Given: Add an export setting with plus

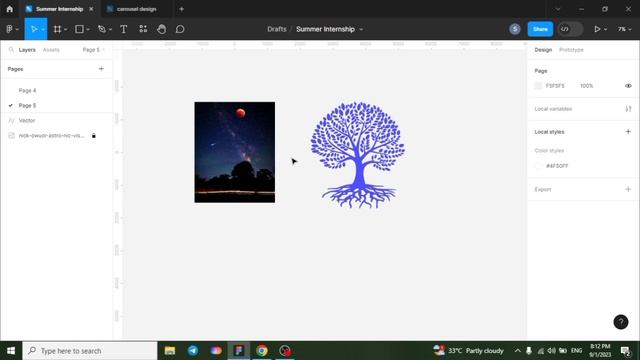Looking at the screenshot, I should [x=628, y=189].
